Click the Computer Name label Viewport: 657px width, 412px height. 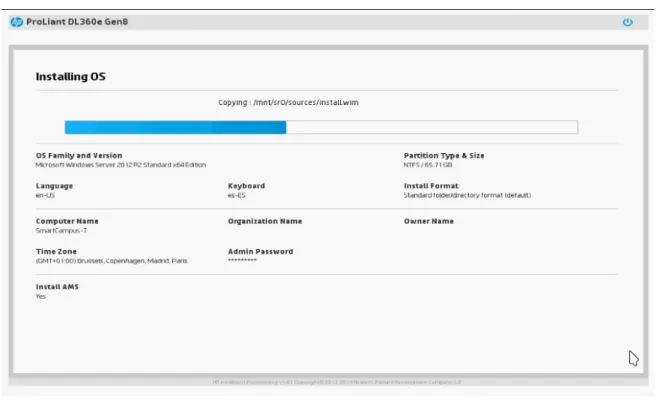tap(67, 221)
